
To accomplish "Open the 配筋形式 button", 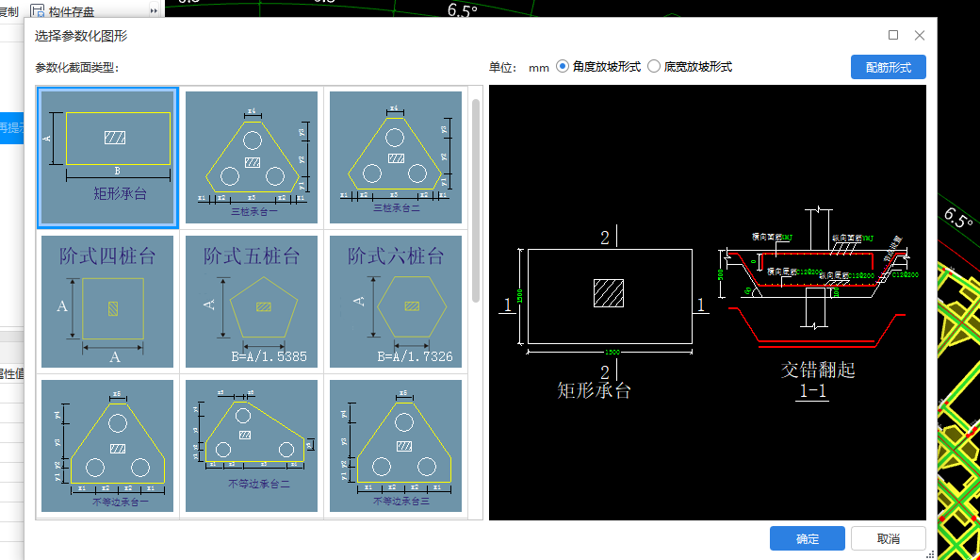I will [x=888, y=67].
